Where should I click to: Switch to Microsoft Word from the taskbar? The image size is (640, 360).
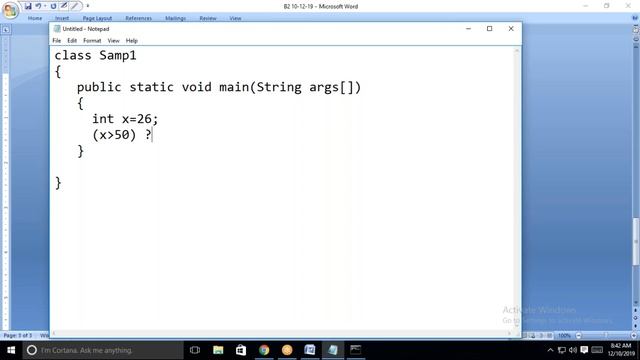[x=310, y=350]
